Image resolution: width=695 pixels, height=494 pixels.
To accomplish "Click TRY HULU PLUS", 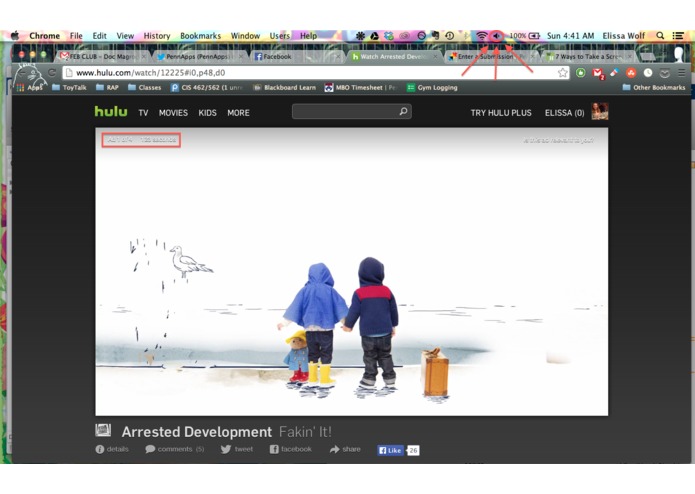I will click(x=501, y=113).
